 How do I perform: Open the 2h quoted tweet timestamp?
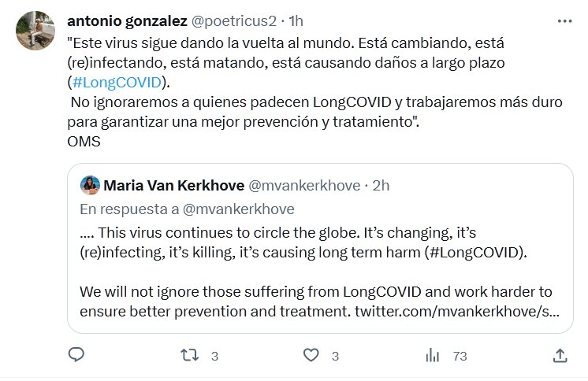380,187
